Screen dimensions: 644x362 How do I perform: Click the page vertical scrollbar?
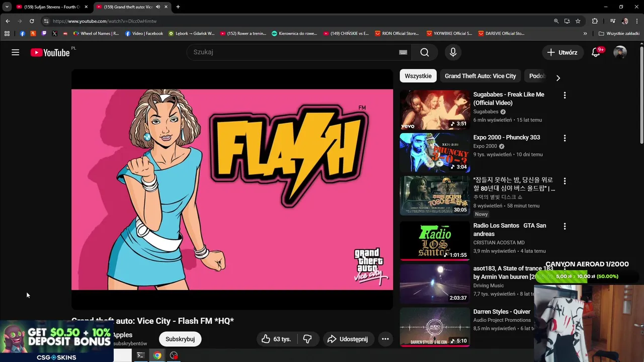tap(641, 96)
